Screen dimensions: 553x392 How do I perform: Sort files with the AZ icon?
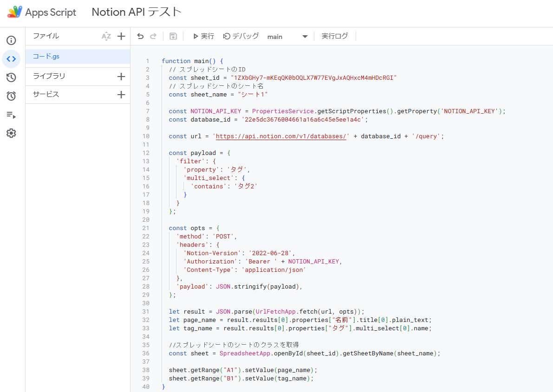[106, 36]
